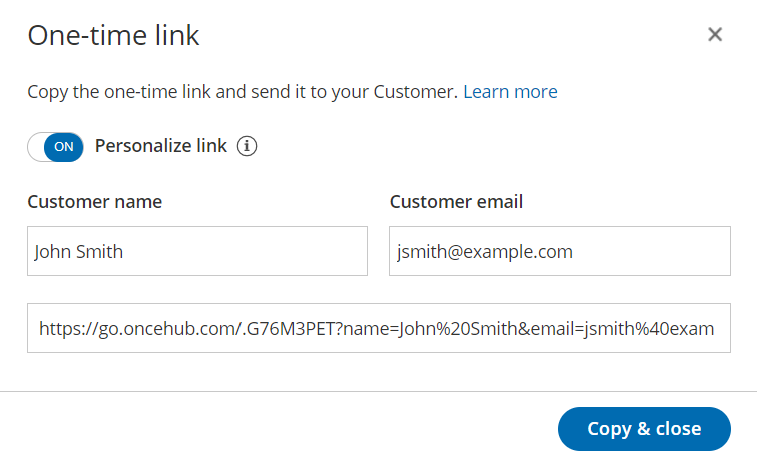Click the One-time link dialog heading
This screenshot has width=757, height=464.
[113, 36]
